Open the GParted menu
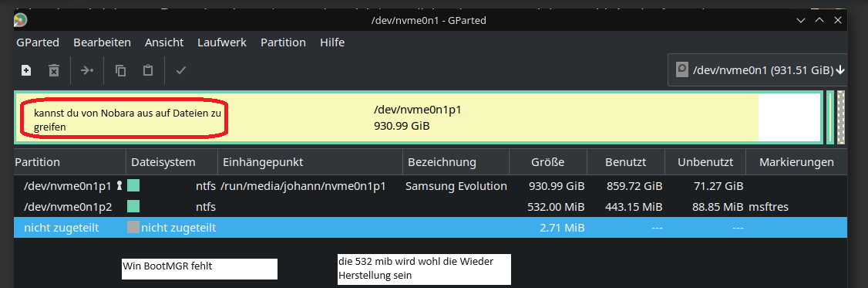The image size is (868, 288). 38,42
